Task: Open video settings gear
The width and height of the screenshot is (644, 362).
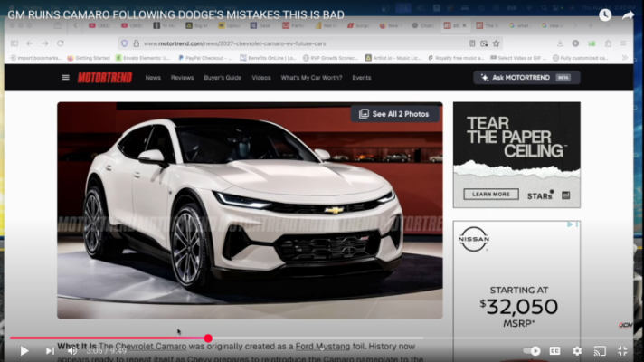Action: 577,351
